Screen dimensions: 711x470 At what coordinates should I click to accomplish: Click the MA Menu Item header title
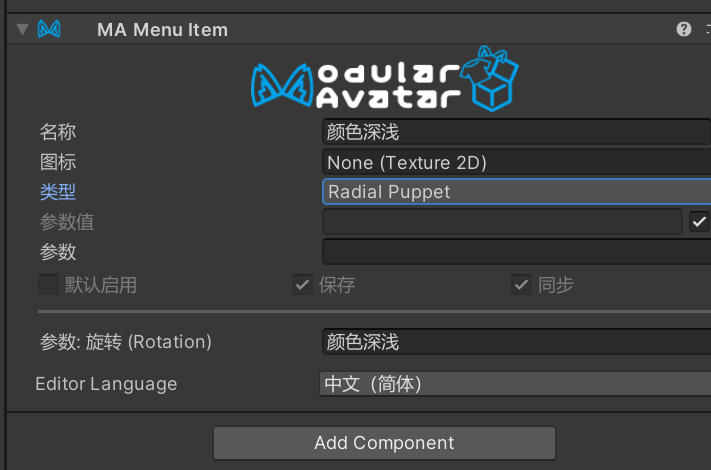(162, 29)
